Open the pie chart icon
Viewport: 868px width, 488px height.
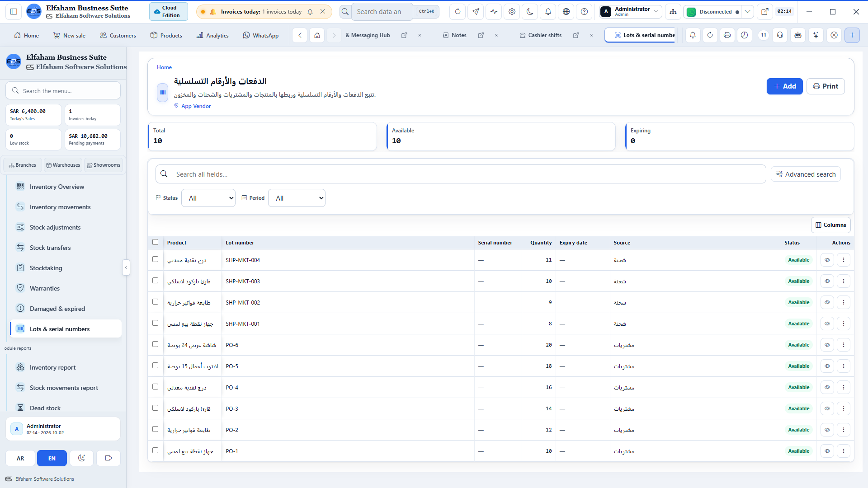click(745, 35)
